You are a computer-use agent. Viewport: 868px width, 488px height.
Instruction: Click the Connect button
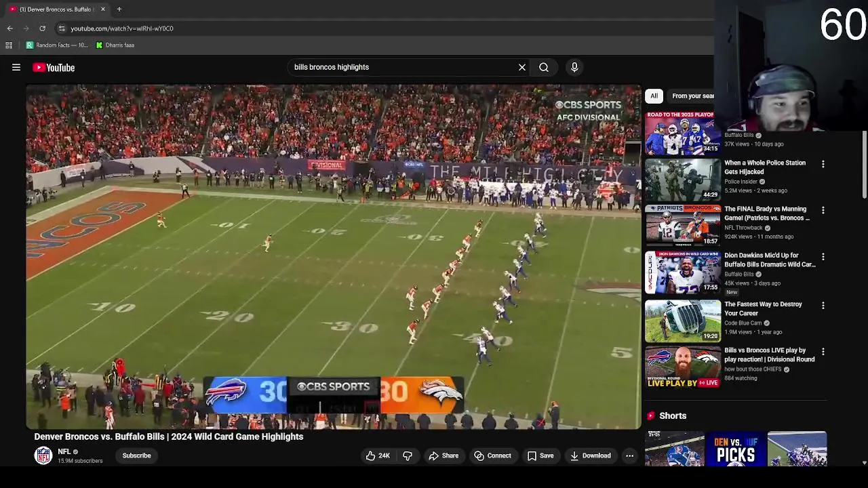[492, 455]
